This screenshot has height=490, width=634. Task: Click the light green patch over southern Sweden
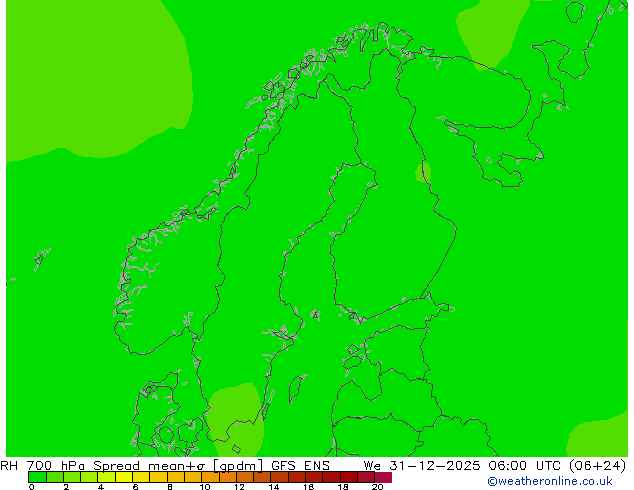coord(235,420)
